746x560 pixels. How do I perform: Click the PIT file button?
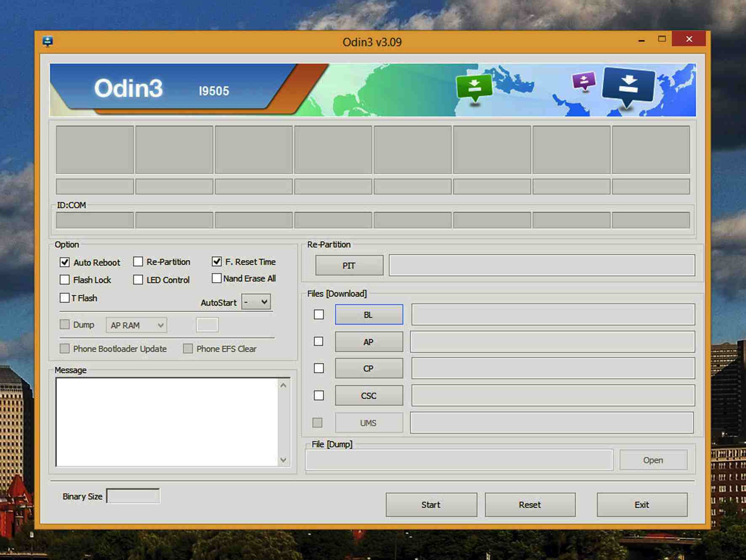pos(349,266)
